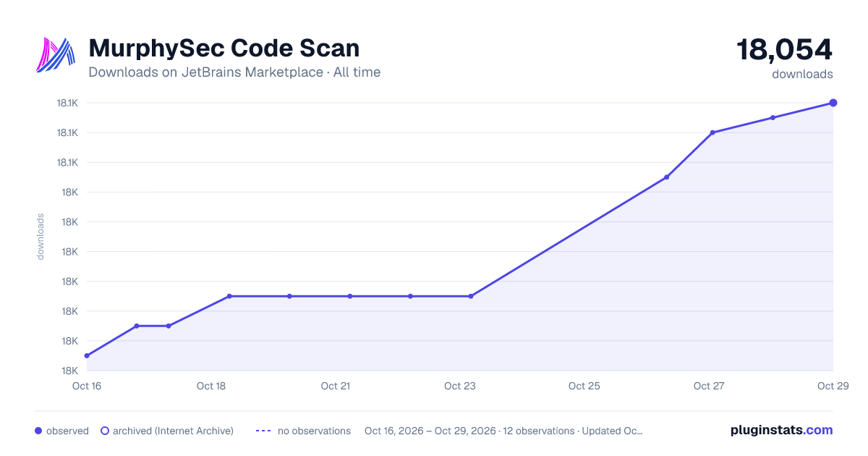Click the data point above Oct 23 label
The image size is (868, 456).
471,296
